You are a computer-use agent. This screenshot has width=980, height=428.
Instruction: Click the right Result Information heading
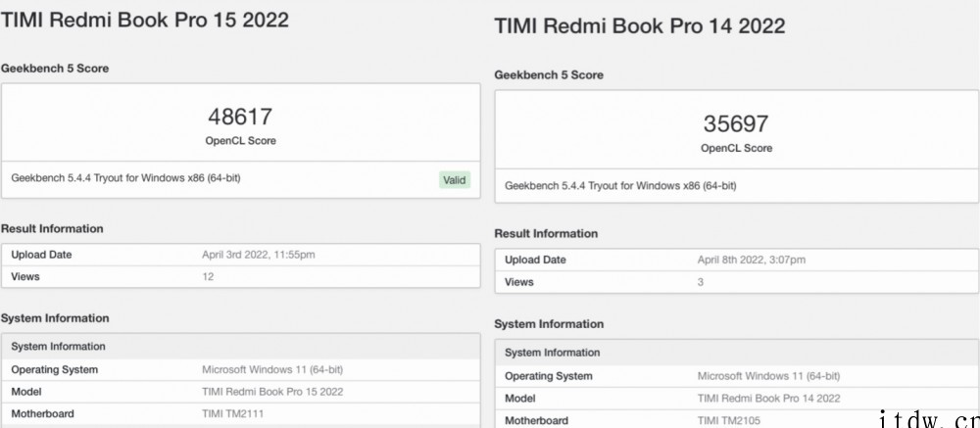546,233
